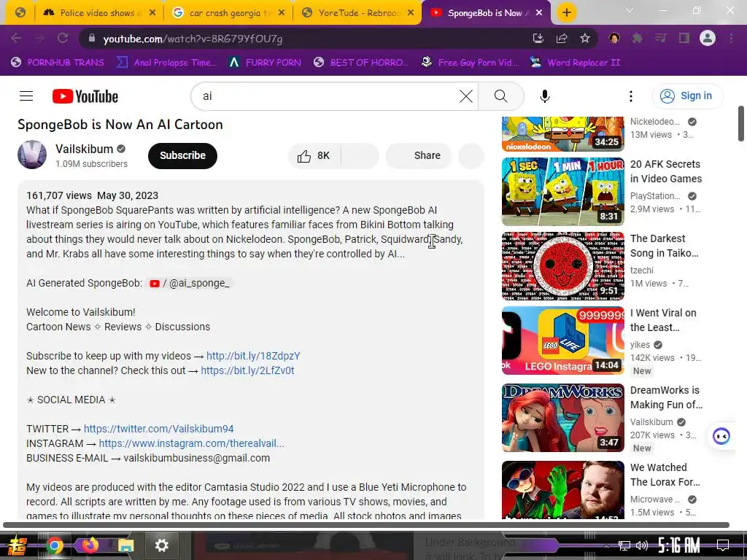This screenshot has width=747, height=560.
Task: Click the address bar URL
Action: point(193,39)
